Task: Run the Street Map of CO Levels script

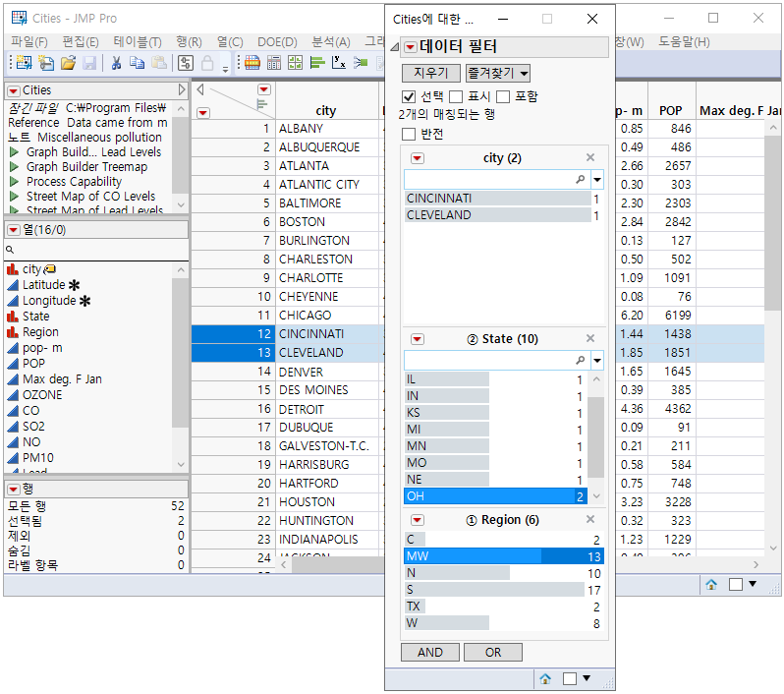Action: [x=15, y=197]
